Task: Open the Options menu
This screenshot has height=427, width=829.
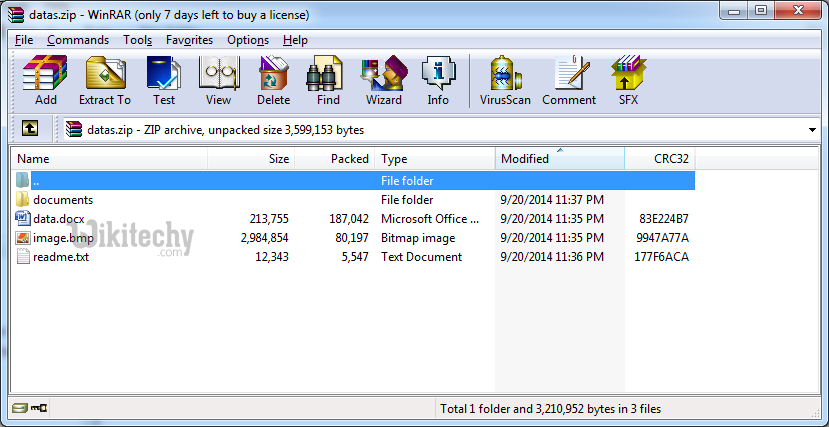Action: pyautogui.click(x=247, y=40)
